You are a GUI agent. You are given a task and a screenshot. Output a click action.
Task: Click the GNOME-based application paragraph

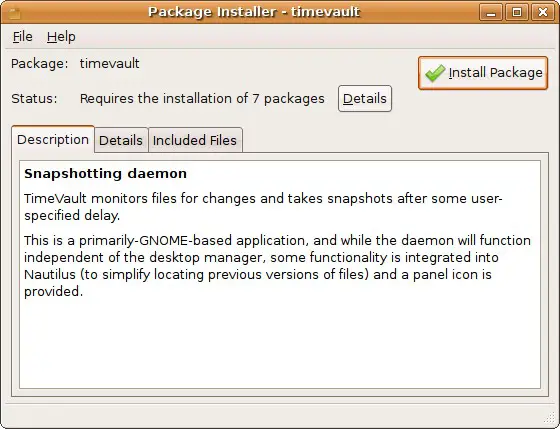point(278,266)
